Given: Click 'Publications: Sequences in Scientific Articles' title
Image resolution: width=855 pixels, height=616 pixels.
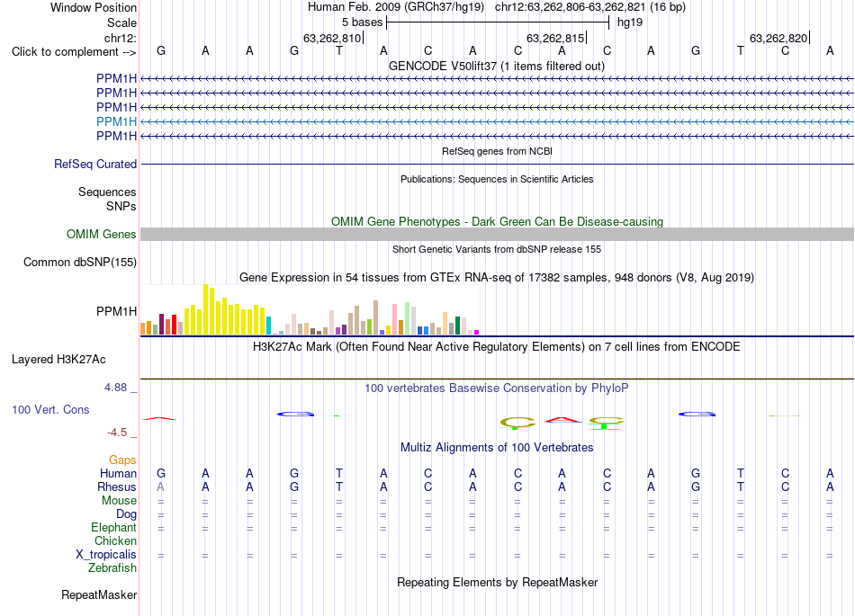Looking at the screenshot, I should point(497,179).
